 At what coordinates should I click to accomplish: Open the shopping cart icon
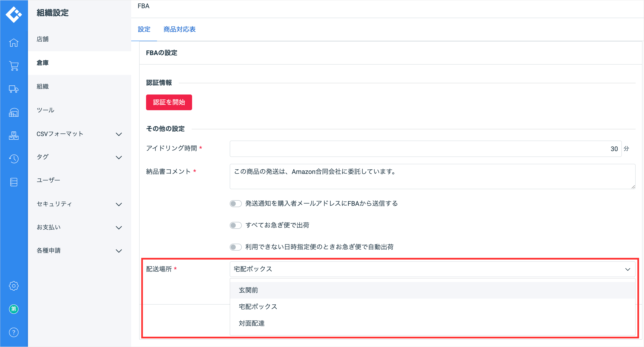(x=14, y=66)
